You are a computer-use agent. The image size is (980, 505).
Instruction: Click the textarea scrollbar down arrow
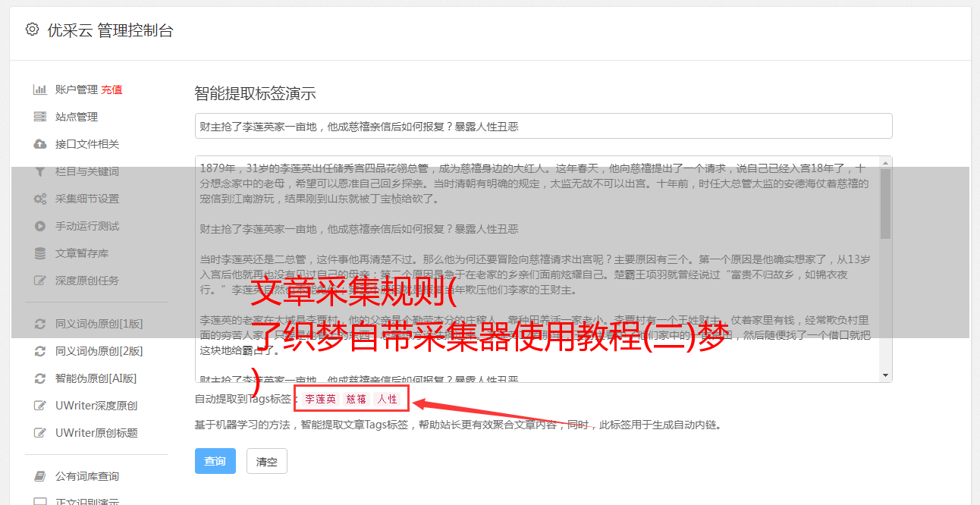pyautogui.click(x=886, y=375)
